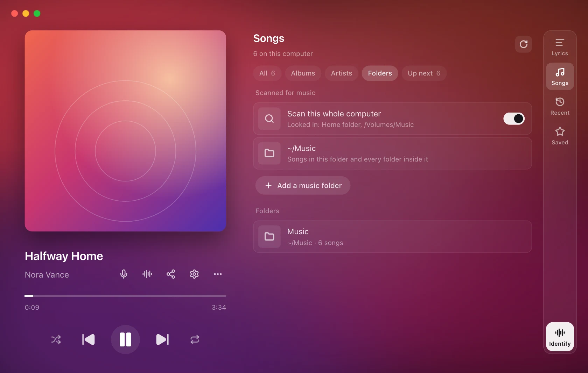Click the artist name Nora Vance
This screenshot has width=588, height=373.
pos(47,275)
